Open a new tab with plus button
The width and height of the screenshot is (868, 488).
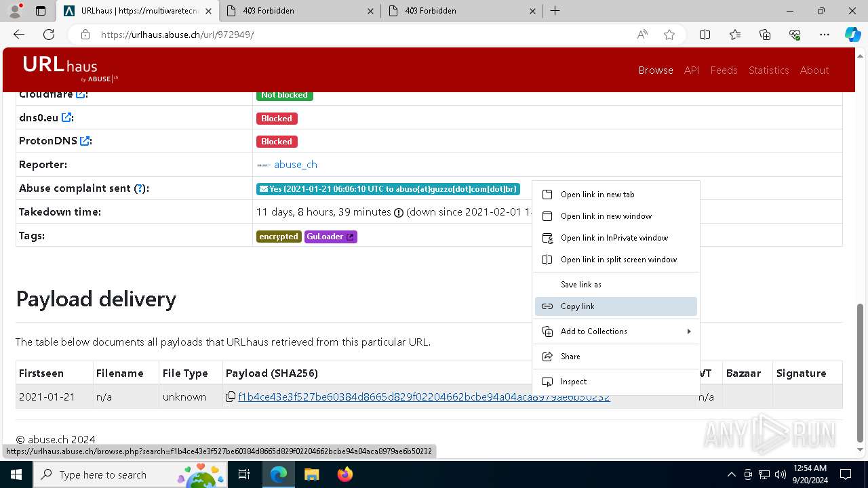pos(555,11)
